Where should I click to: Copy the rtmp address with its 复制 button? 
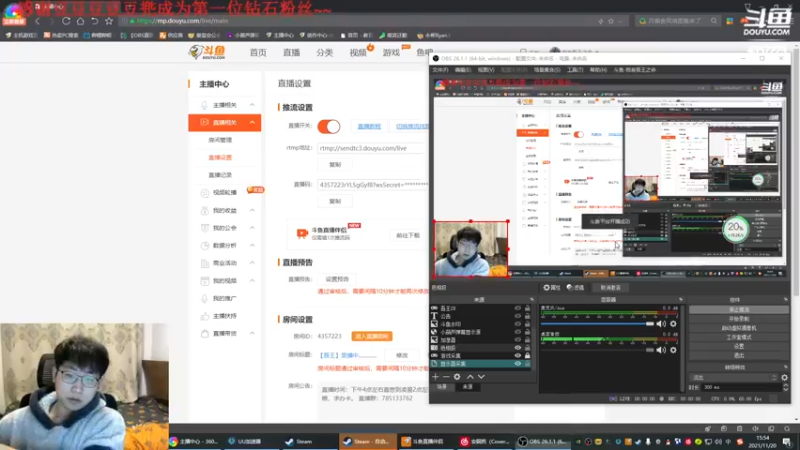(335, 165)
